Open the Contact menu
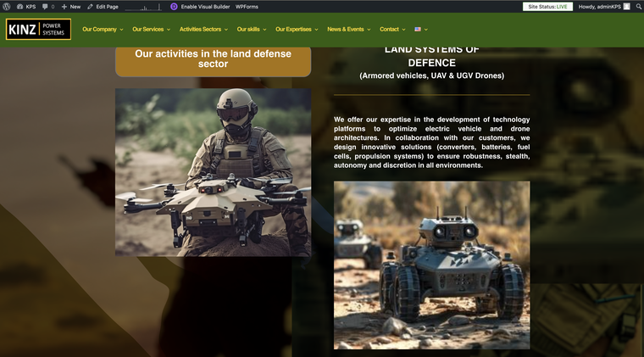644x357 pixels. (389, 29)
